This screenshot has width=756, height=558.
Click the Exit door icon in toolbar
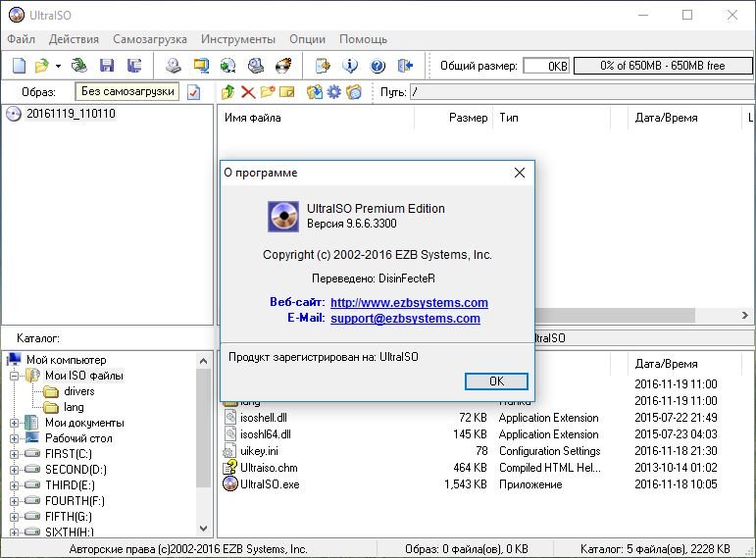point(405,65)
